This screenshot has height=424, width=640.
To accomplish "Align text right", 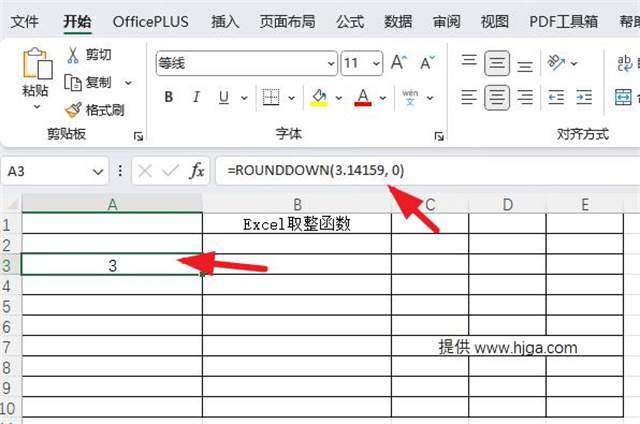I will pyautogui.click(x=525, y=97).
